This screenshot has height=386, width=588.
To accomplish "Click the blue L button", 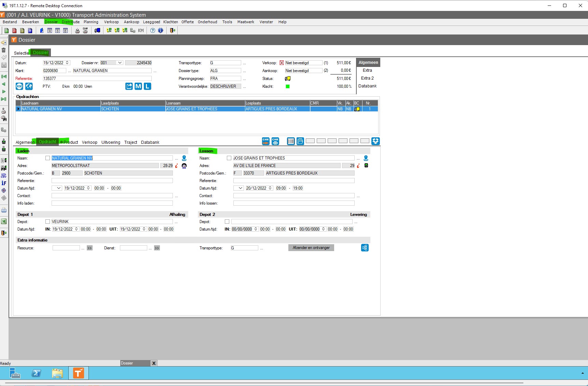I will coord(147,86).
